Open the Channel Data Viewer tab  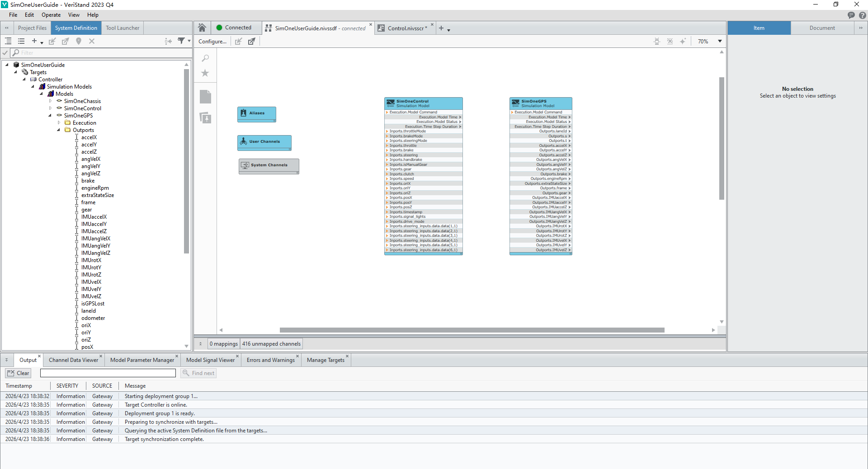[73, 360]
